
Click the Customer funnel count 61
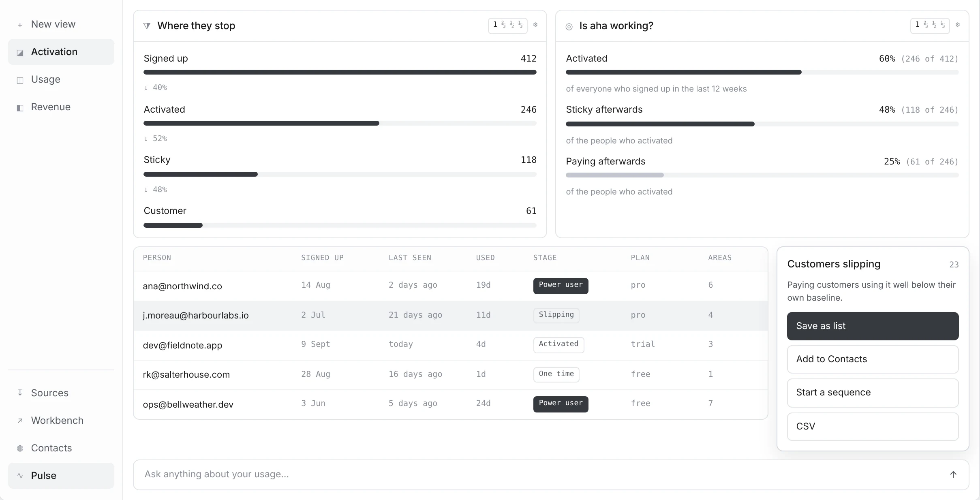[x=531, y=211]
